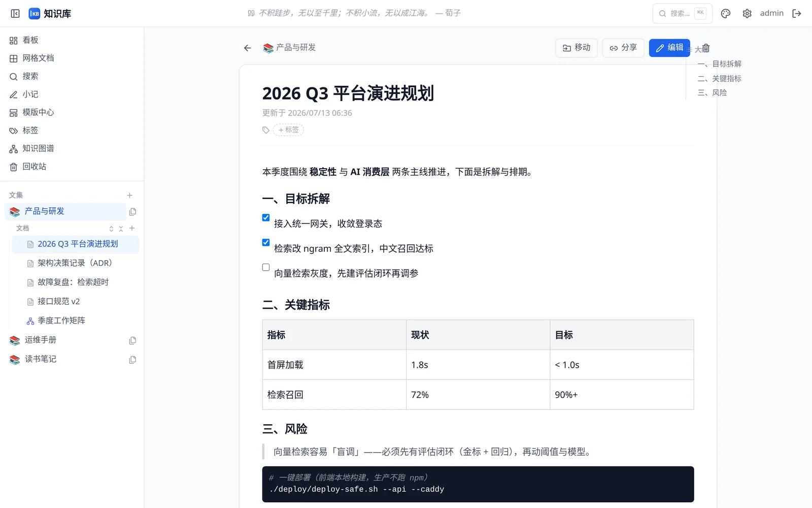Click the mind-map icon of 季度工作矩阵
The height and width of the screenshot is (508, 812).
[30, 321]
